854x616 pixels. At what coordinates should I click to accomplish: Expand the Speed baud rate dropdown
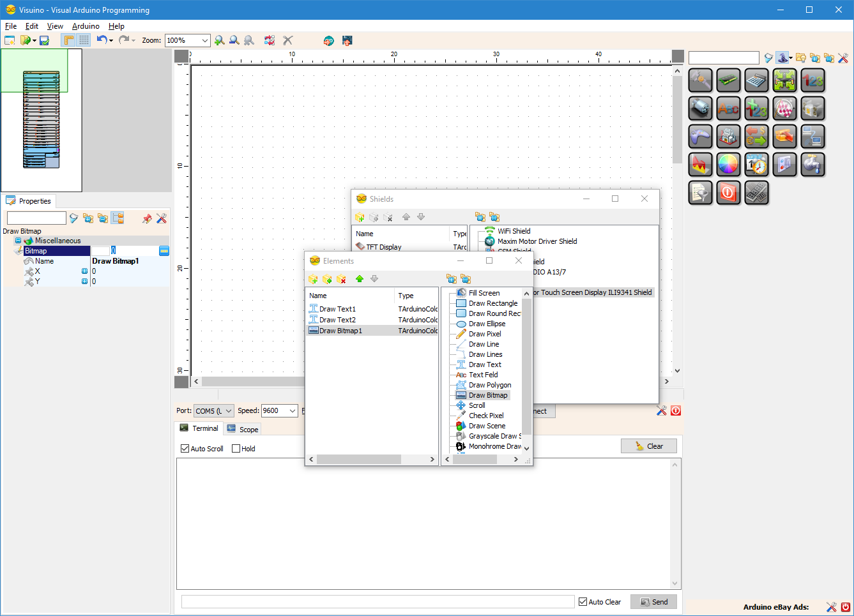click(293, 411)
